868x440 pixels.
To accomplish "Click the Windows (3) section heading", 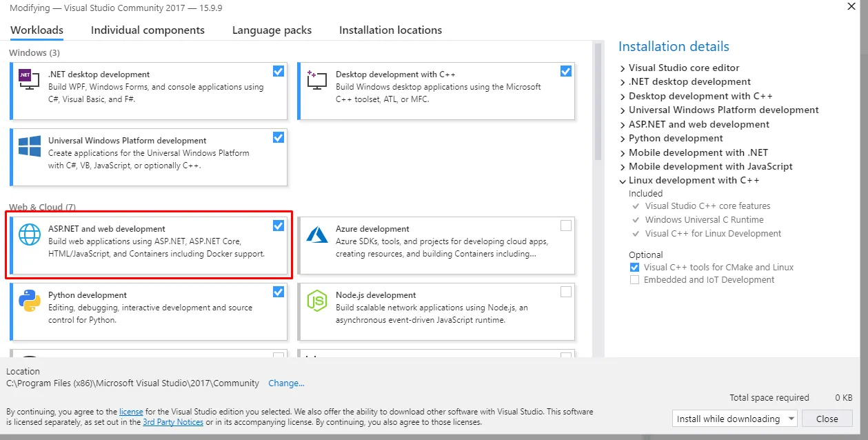I will (x=34, y=52).
